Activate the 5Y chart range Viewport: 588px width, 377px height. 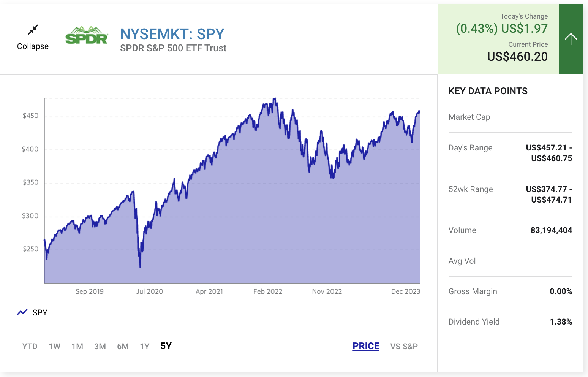click(x=166, y=346)
